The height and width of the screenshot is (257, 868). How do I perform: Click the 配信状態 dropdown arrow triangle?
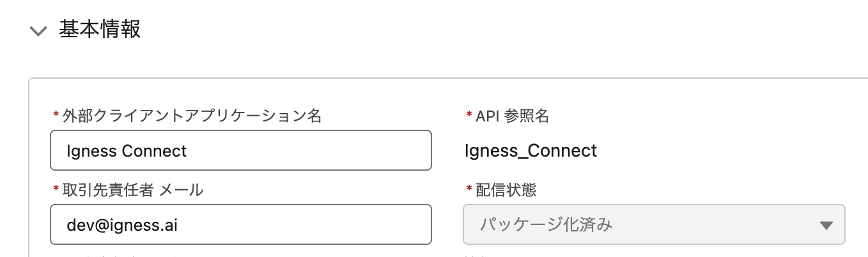coord(826,225)
